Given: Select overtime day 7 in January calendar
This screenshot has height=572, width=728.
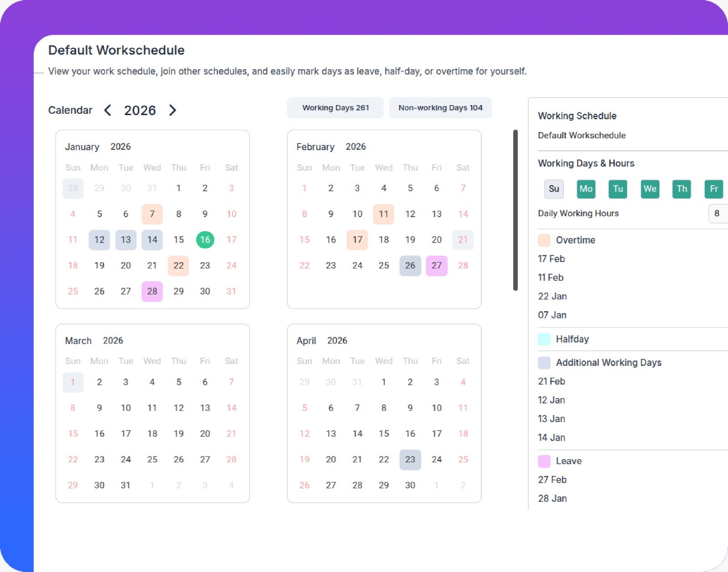Looking at the screenshot, I should [x=152, y=214].
